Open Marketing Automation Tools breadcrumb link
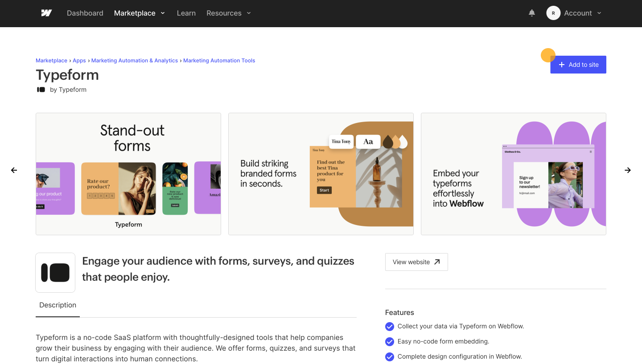Screen dimensions: 642x364 219,61
